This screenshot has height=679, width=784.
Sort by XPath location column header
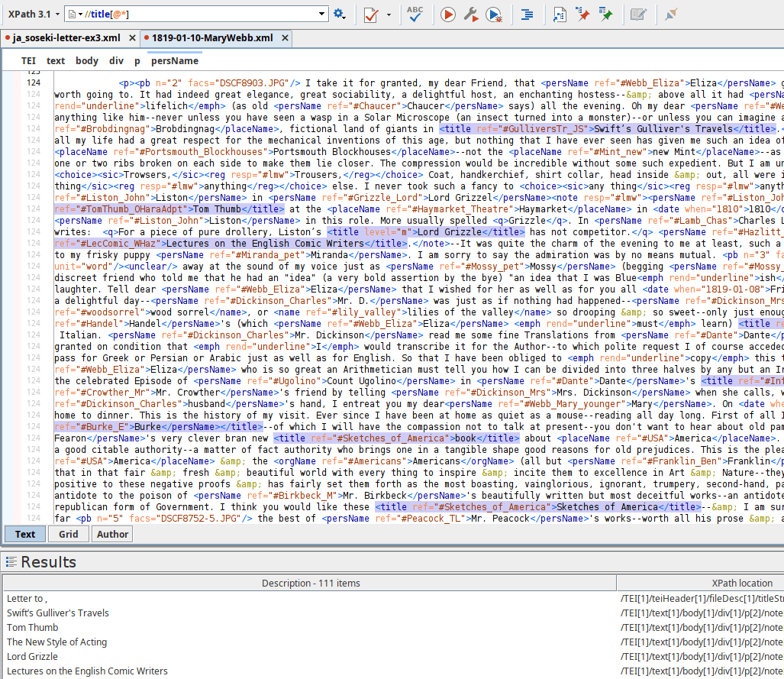click(742, 583)
